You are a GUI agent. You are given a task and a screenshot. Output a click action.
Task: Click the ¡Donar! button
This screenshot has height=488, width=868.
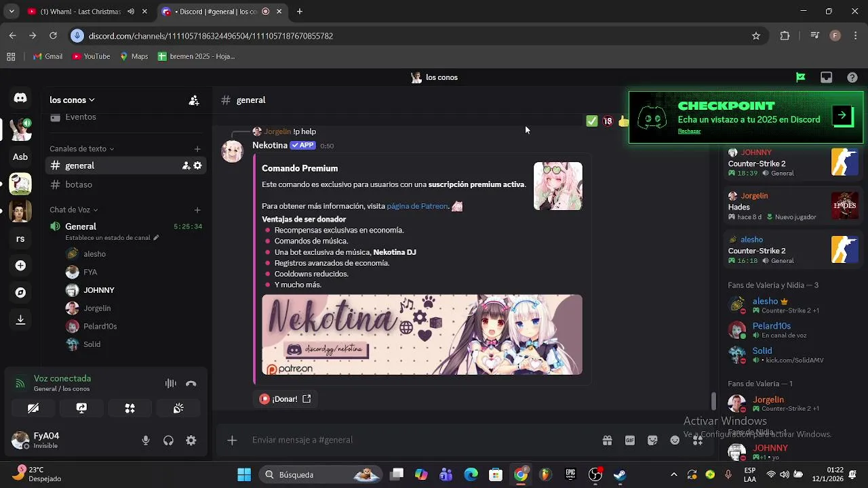coord(285,399)
